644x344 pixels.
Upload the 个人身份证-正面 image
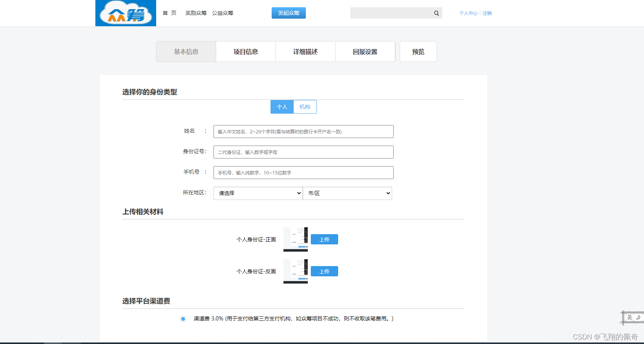[324, 239]
